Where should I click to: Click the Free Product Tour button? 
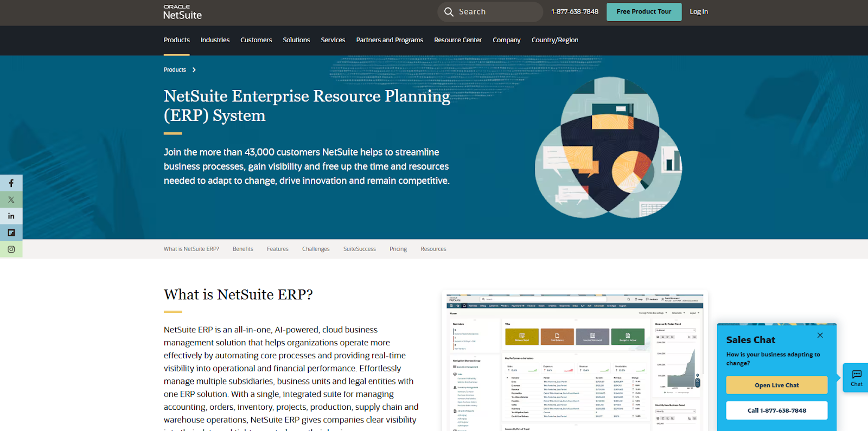(644, 12)
